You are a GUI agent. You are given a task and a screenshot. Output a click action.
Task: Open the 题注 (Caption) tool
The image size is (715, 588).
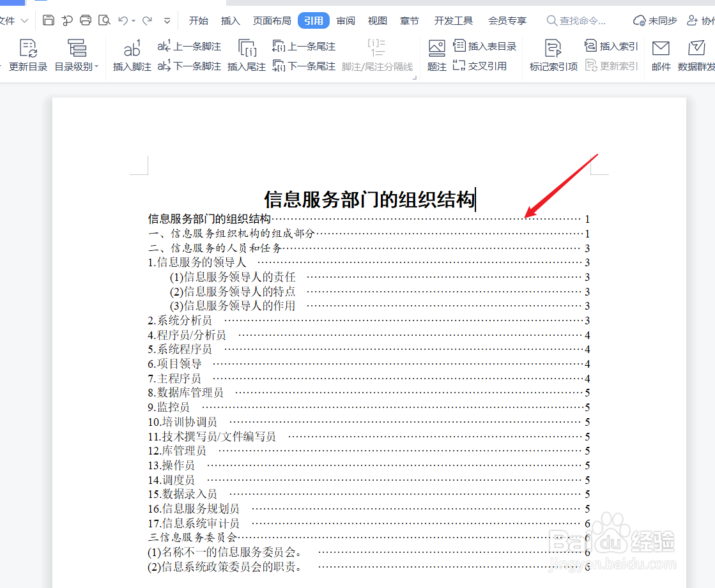tap(436, 54)
